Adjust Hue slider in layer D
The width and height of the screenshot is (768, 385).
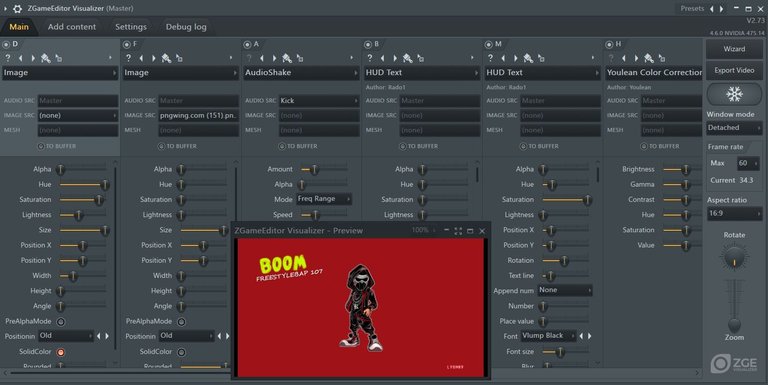tap(83, 185)
